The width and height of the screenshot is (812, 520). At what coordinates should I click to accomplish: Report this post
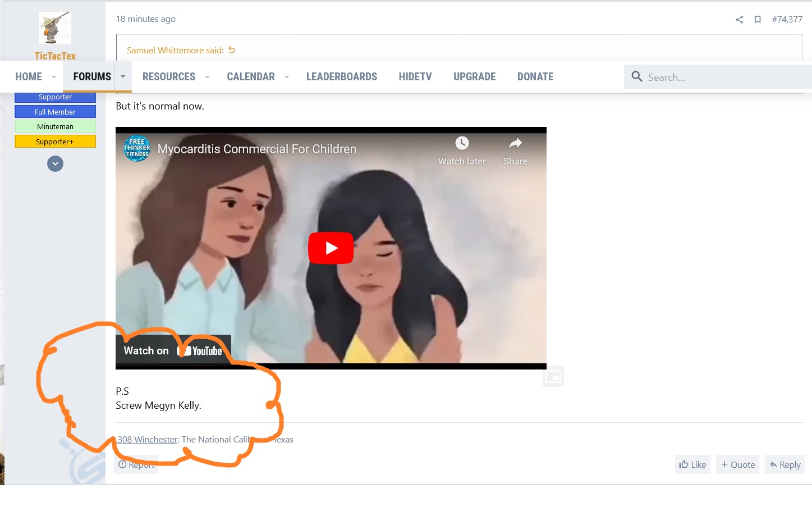pyautogui.click(x=136, y=464)
